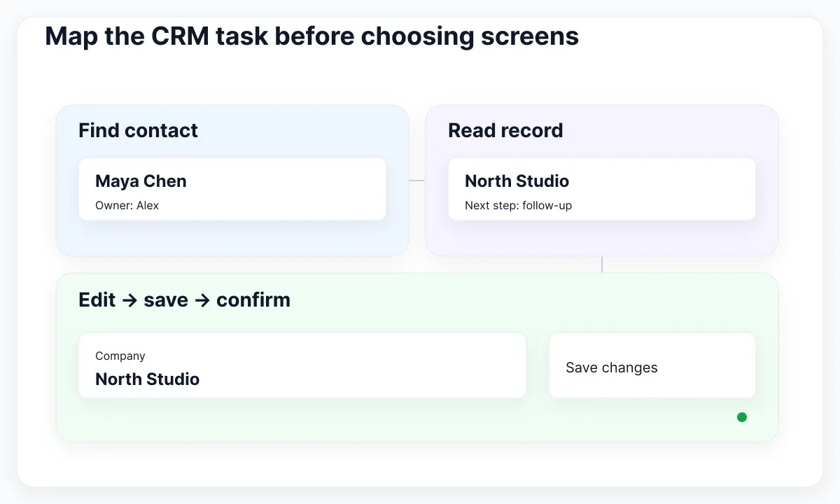The image size is (840, 504).
Task: Select the North Studio record card under Read record
Action: click(602, 189)
